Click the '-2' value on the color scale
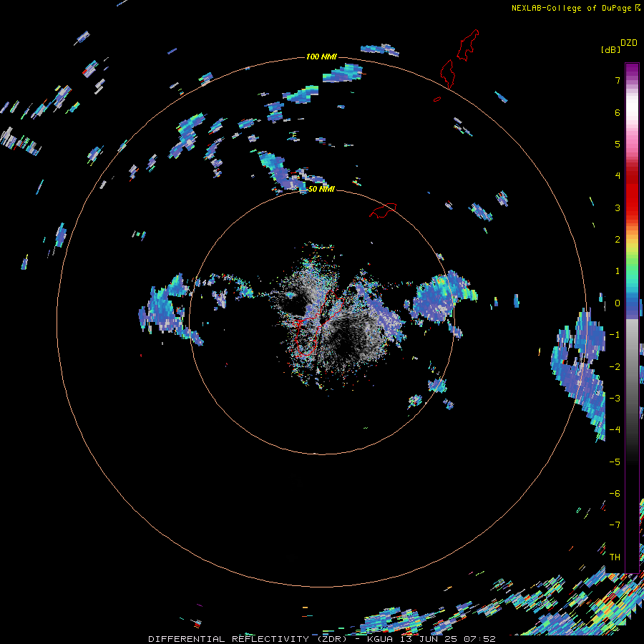The width and height of the screenshot is (644, 644). pyautogui.click(x=615, y=366)
